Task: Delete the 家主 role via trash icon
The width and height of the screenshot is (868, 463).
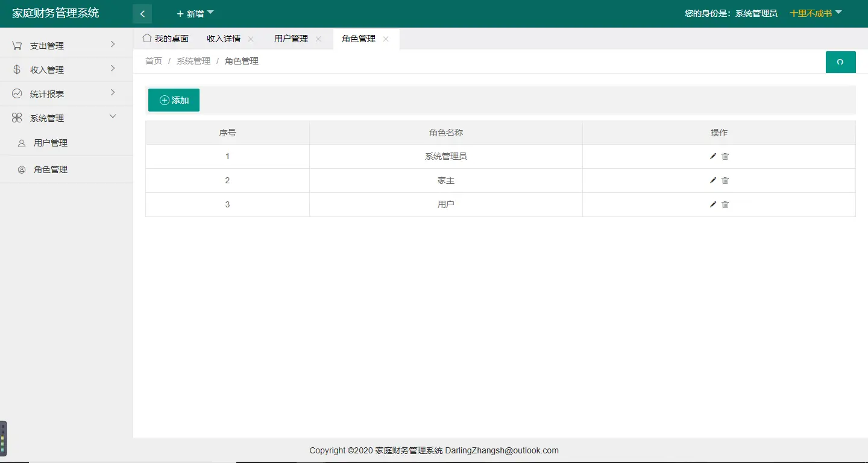Action: (x=725, y=180)
